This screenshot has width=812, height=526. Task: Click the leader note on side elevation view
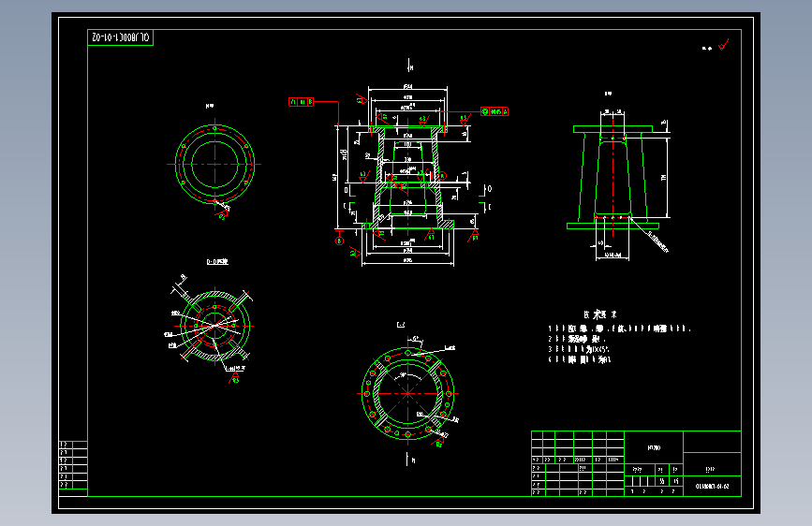click(657, 241)
